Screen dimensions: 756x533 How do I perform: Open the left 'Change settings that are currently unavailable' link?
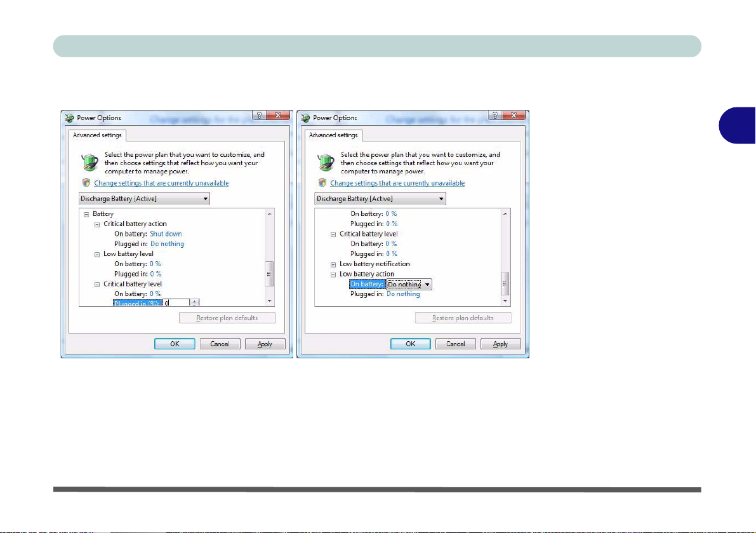161,184
